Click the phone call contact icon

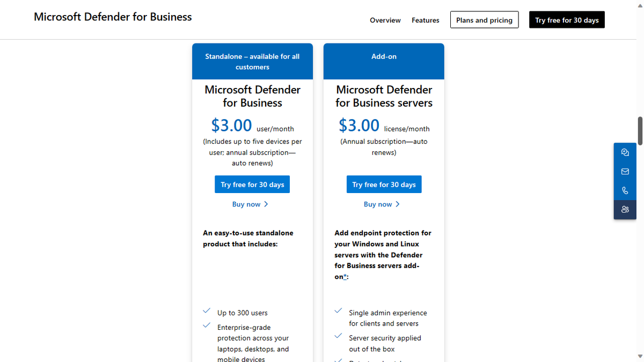[625, 190]
